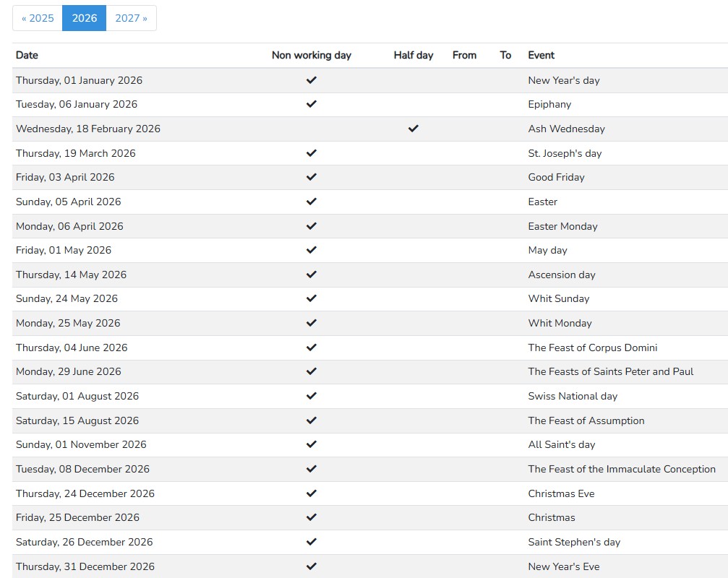Click the Half day column header
728x578 pixels.
pyautogui.click(x=414, y=55)
